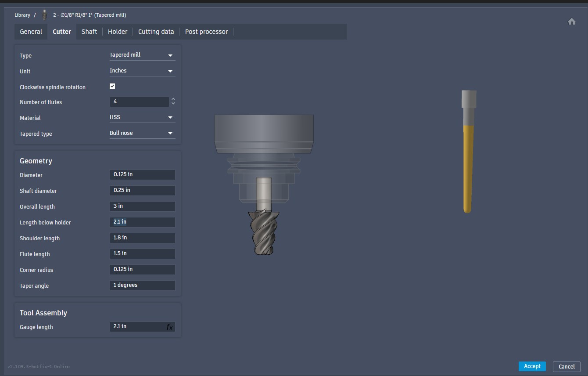Click the Library breadcrumb link
This screenshot has width=588, height=376.
pos(22,15)
